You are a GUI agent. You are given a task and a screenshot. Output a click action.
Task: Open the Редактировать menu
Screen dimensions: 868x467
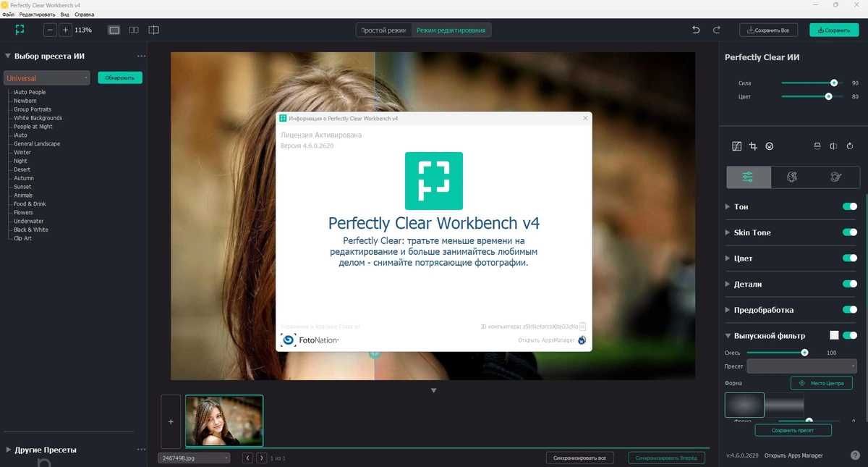tap(38, 14)
